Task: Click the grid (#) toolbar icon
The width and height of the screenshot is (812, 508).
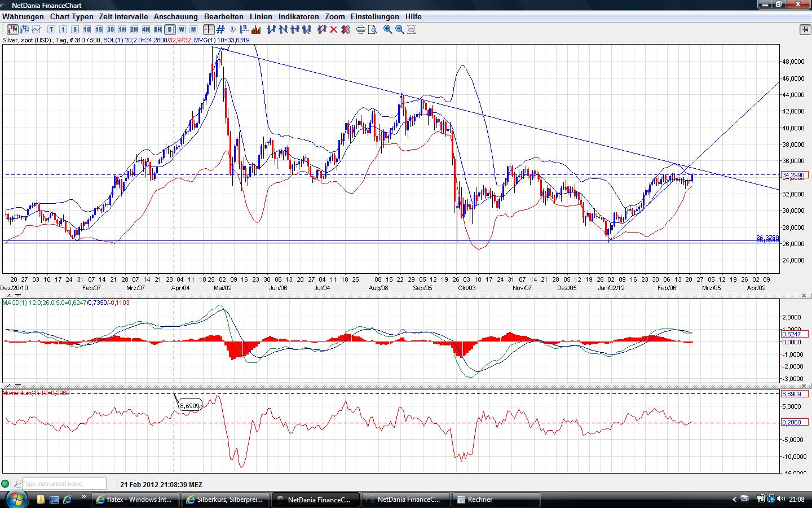Action: 220,29
